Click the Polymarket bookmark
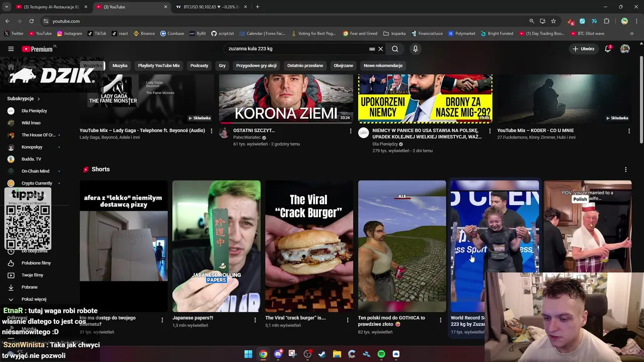 tap(461, 34)
